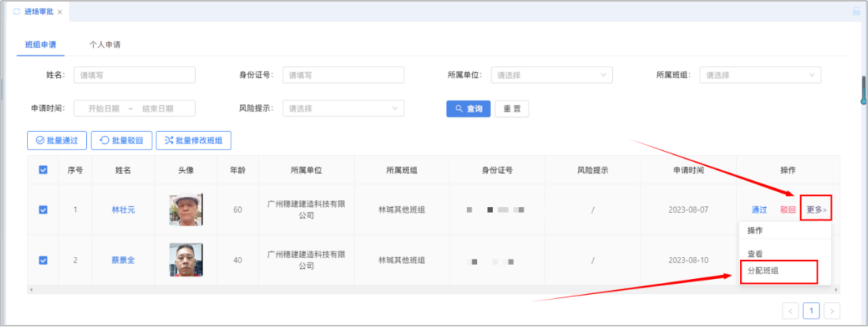Click the 姓名 input field
Image resolution: width=868 pixels, height=328 pixels.
tap(134, 75)
